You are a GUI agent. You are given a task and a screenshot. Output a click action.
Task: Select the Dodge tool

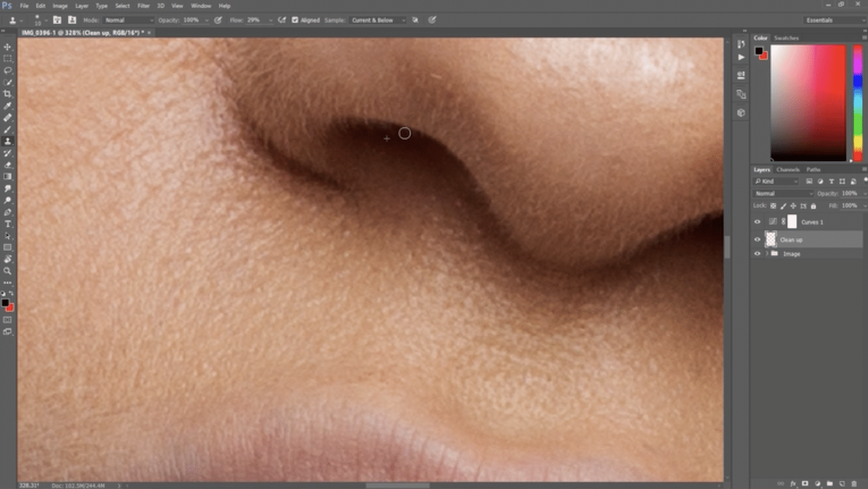tap(8, 201)
